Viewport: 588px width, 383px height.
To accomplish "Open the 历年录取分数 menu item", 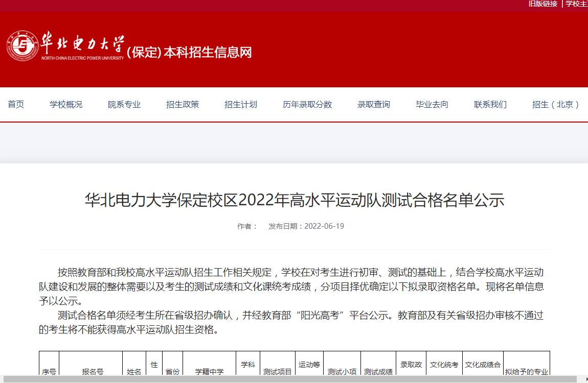I will click(x=307, y=105).
